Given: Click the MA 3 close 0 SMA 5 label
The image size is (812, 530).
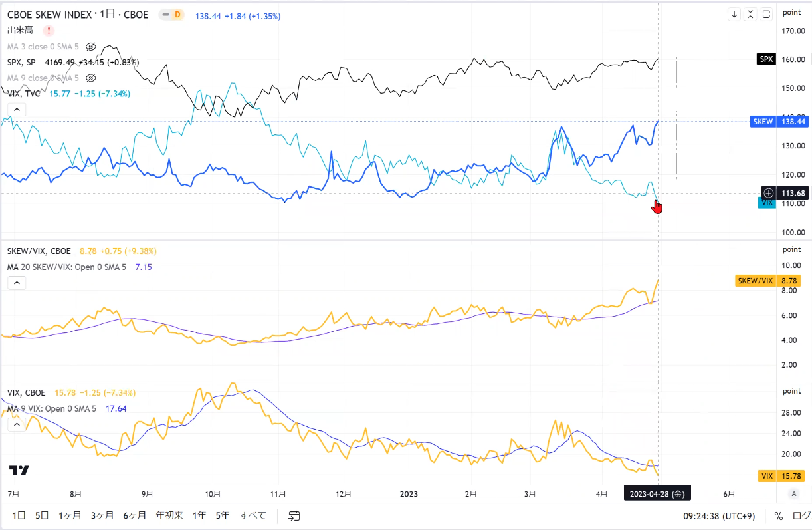Looking at the screenshot, I should click(x=44, y=47).
